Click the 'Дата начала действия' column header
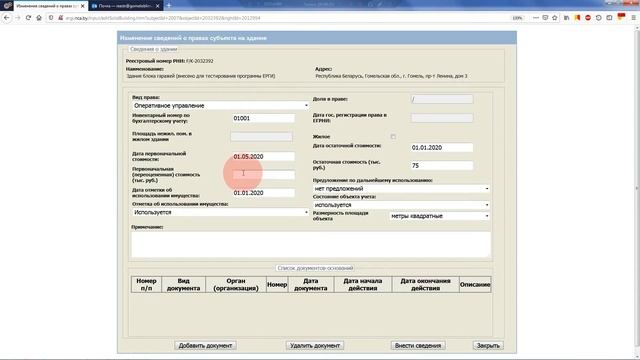 pos(363,284)
